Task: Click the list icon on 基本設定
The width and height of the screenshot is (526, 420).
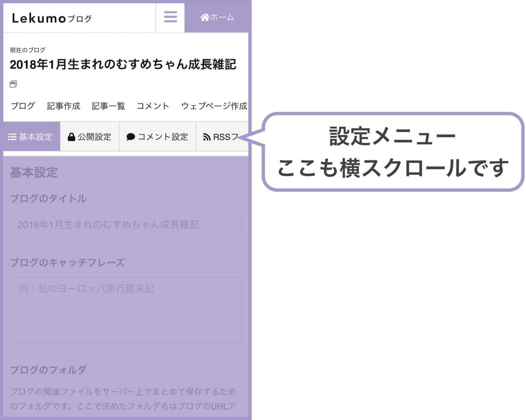Action: pyautogui.click(x=12, y=137)
